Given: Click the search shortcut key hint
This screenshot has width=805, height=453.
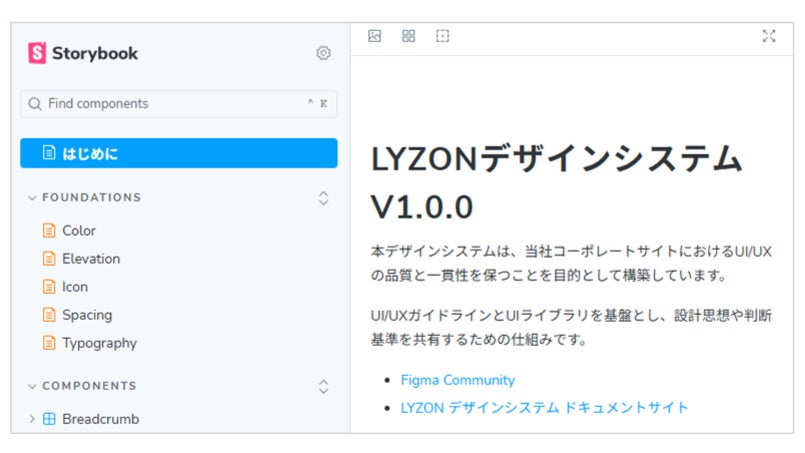Looking at the screenshot, I should [x=317, y=104].
